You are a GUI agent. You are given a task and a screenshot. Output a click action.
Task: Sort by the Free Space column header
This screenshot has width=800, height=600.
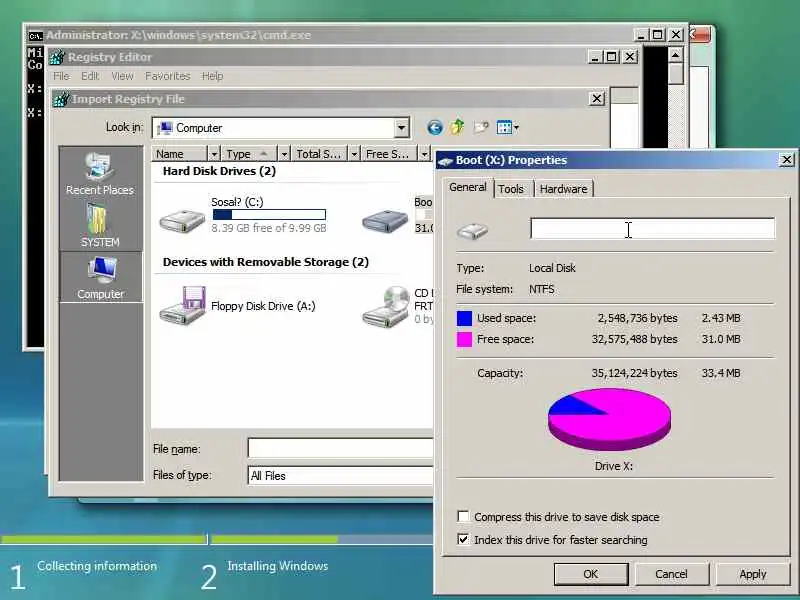point(389,154)
